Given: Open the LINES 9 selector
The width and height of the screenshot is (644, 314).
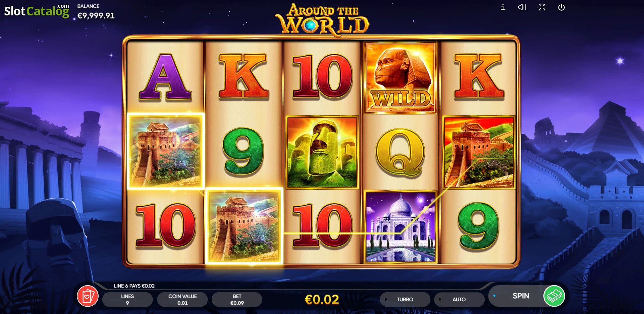Looking at the screenshot, I should (x=127, y=299).
